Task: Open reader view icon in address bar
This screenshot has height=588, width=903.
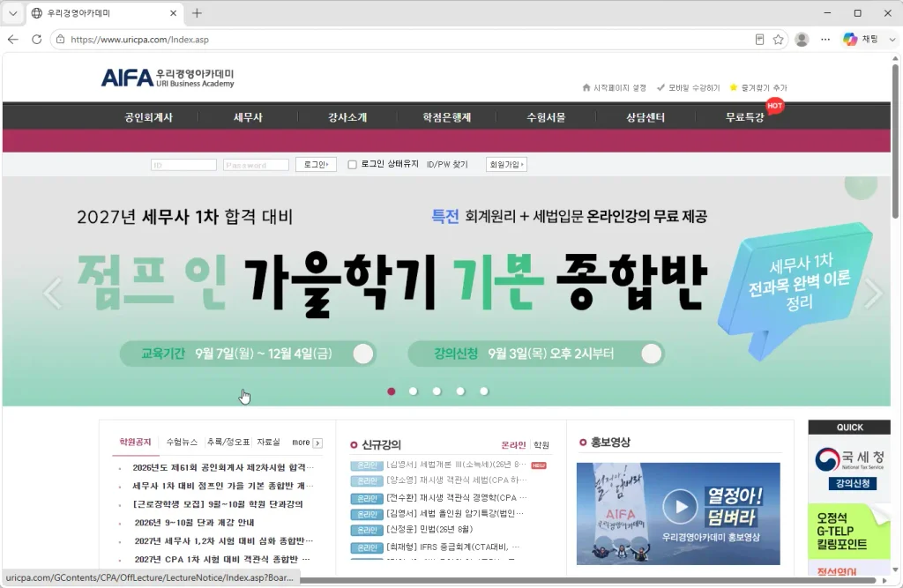Action: [759, 39]
